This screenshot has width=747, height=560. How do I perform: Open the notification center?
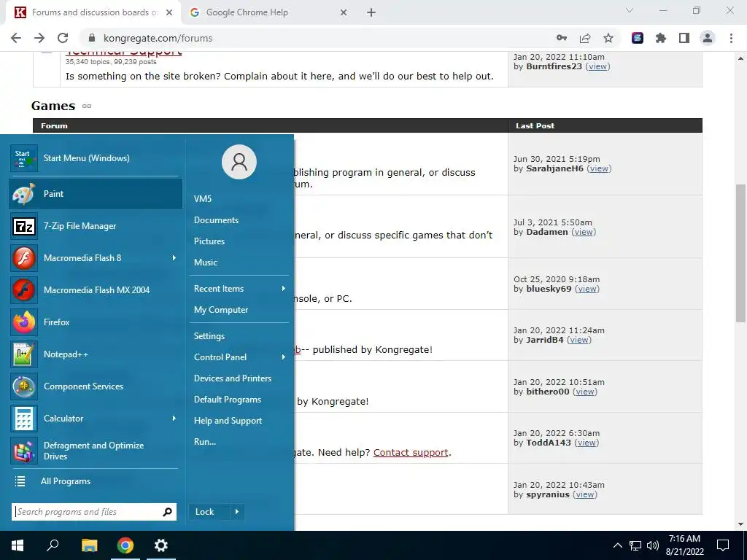coord(723,545)
